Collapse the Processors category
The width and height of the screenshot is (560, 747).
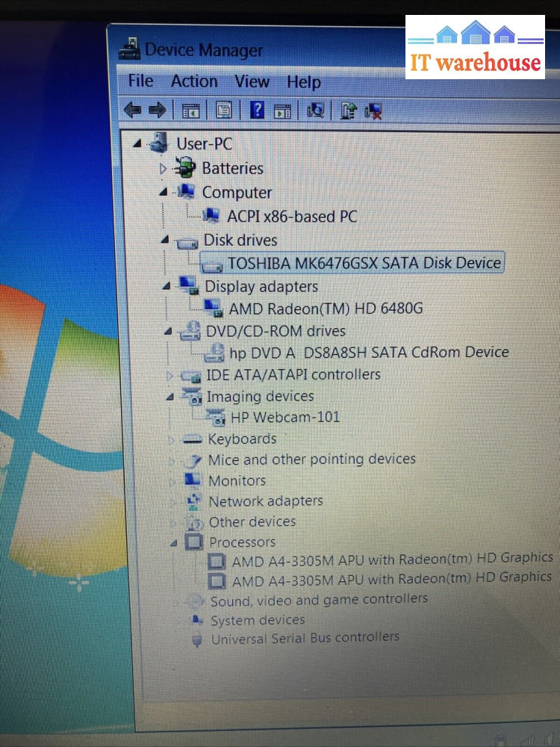pyautogui.click(x=172, y=542)
